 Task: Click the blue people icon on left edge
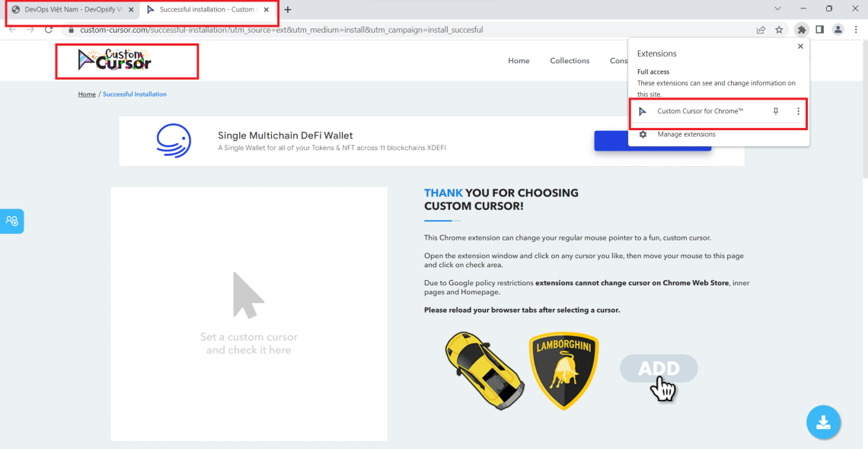[11, 221]
